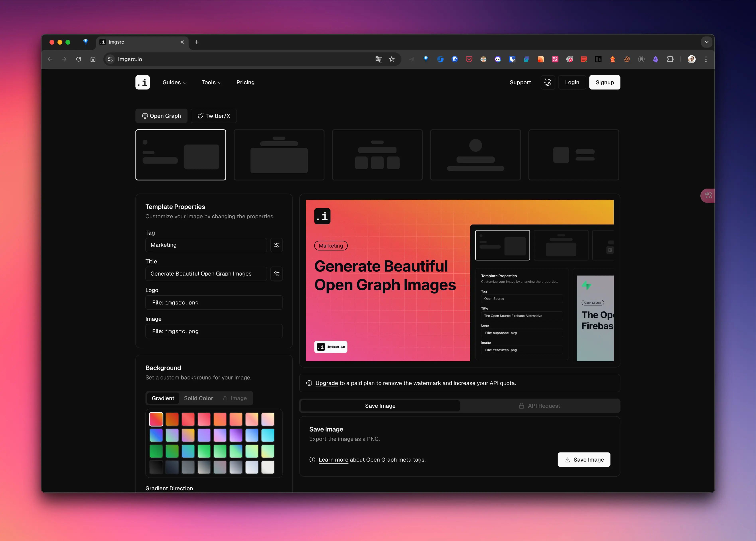Open Tag field settings sliders icon

click(x=276, y=245)
